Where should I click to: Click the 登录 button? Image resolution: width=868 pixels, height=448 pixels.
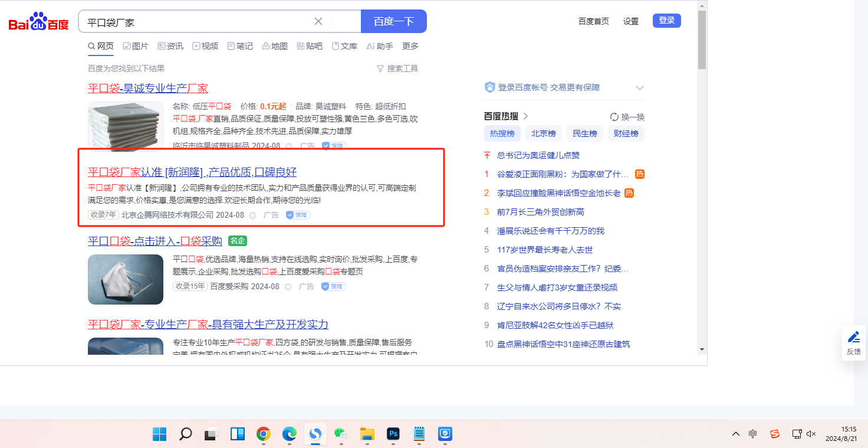666,21
